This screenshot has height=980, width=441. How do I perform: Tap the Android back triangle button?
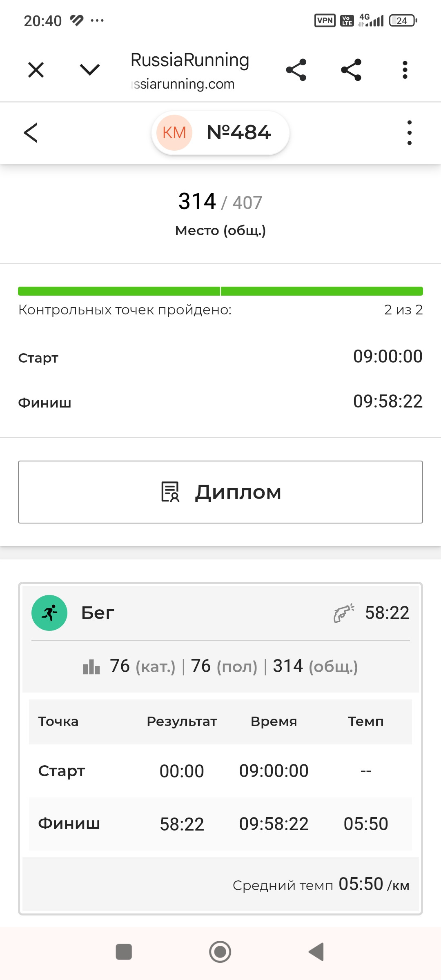click(316, 952)
